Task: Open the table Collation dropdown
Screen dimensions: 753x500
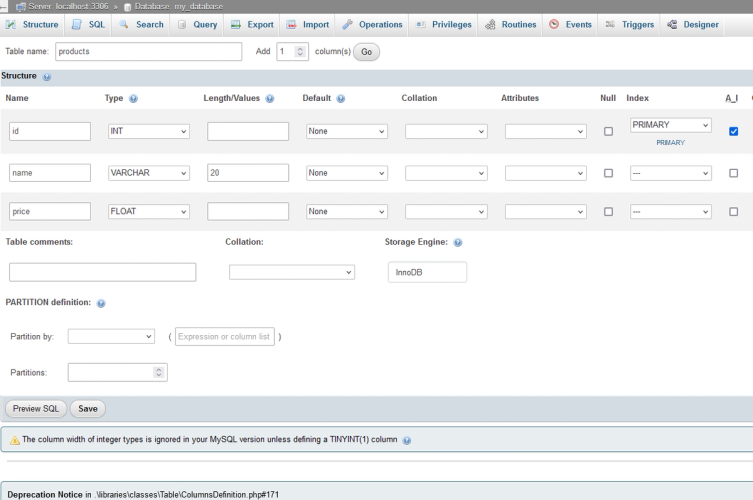Action: point(291,272)
